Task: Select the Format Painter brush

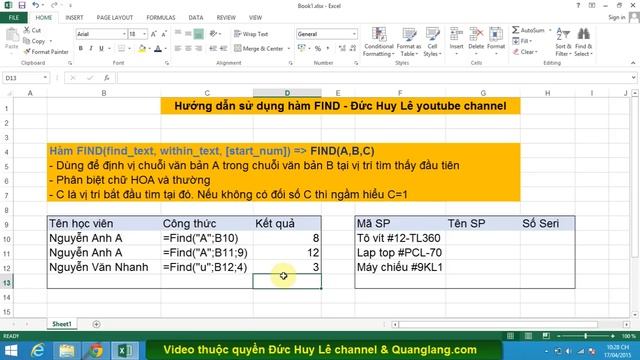Action: click(x=27, y=51)
